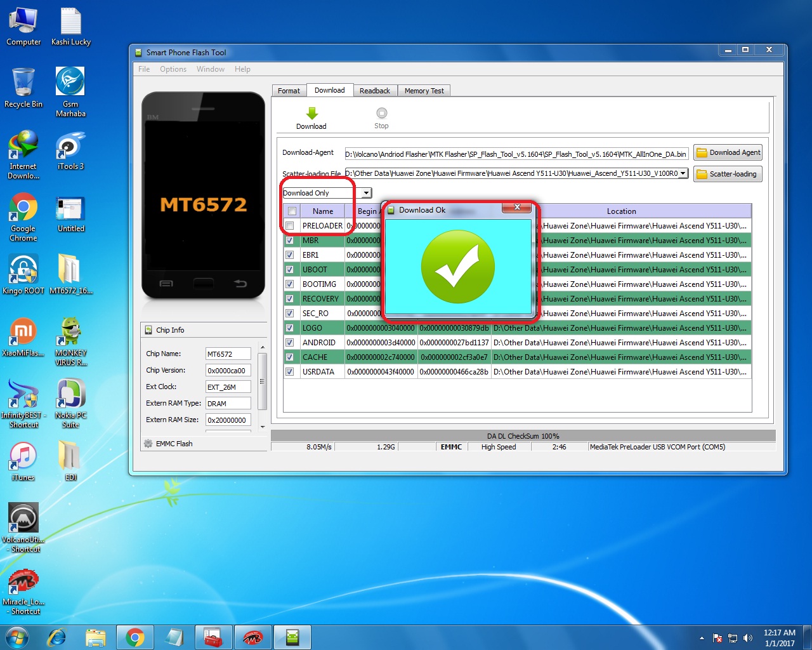Uncheck the RECOVERY partition checkbox
Viewport: 812px width, 650px height.
pyautogui.click(x=290, y=299)
